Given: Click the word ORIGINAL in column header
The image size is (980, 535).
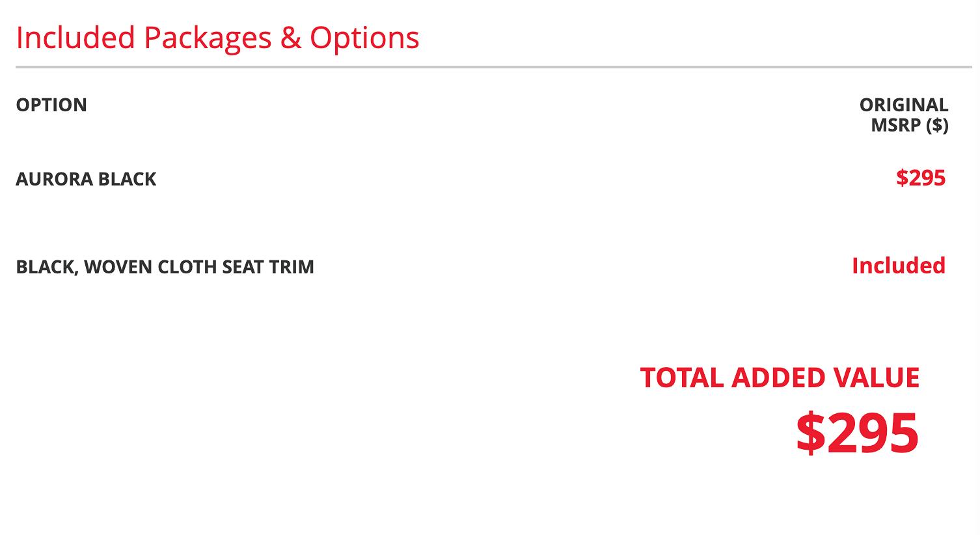Looking at the screenshot, I should [904, 105].
